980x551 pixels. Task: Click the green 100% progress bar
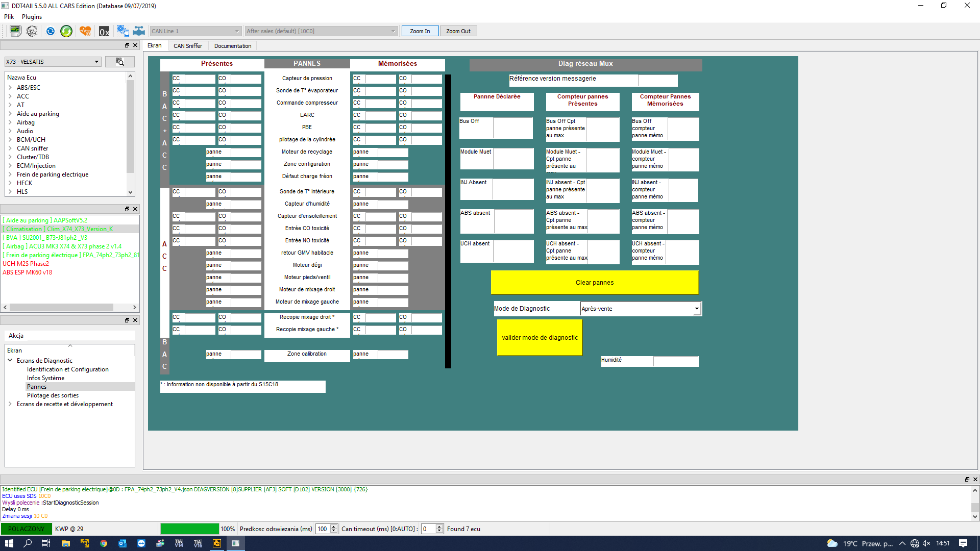[189, 529]
